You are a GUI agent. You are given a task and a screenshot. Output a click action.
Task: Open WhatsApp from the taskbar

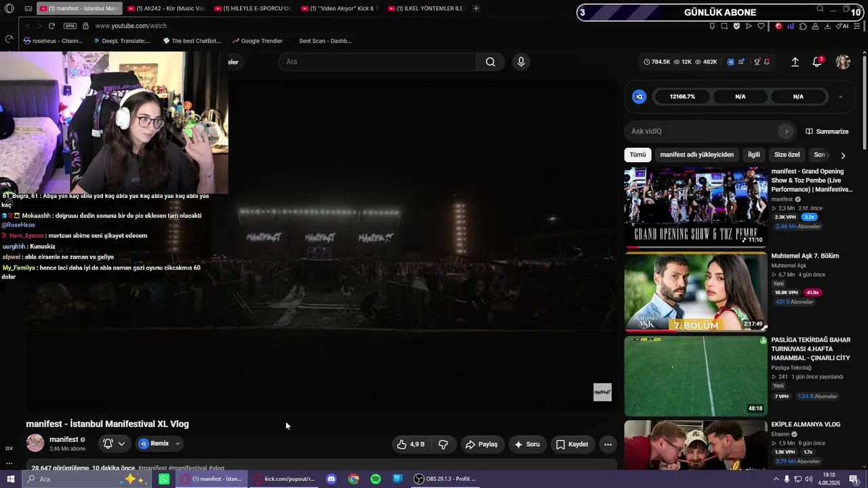[164, 479]
